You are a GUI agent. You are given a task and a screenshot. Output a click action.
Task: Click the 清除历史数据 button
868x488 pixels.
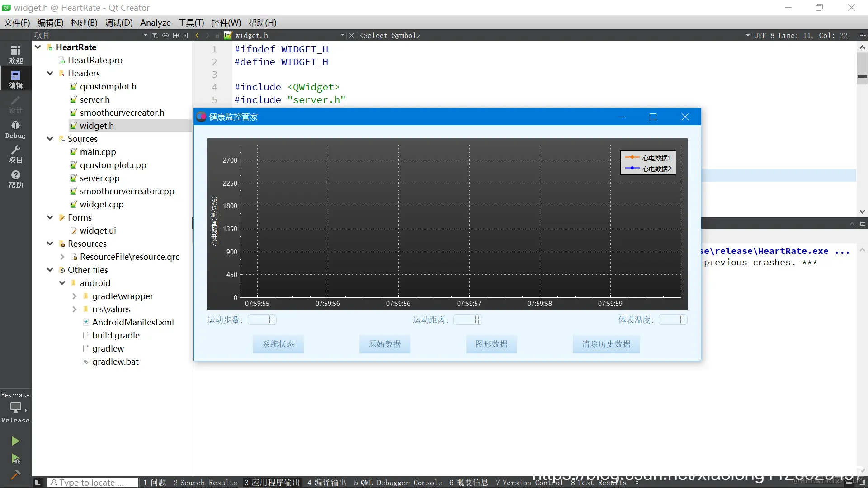[606, 344]
